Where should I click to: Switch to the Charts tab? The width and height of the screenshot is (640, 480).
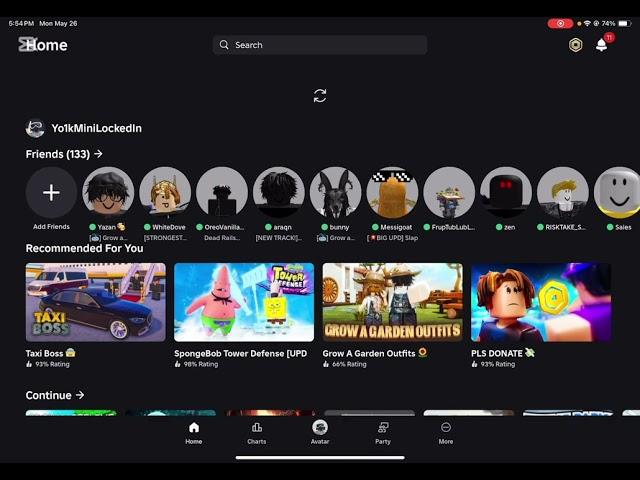tap(257, 433)
